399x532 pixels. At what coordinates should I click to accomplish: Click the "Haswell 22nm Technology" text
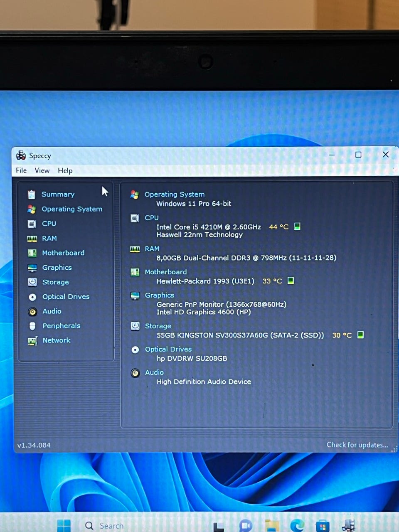tap(199, 235)
